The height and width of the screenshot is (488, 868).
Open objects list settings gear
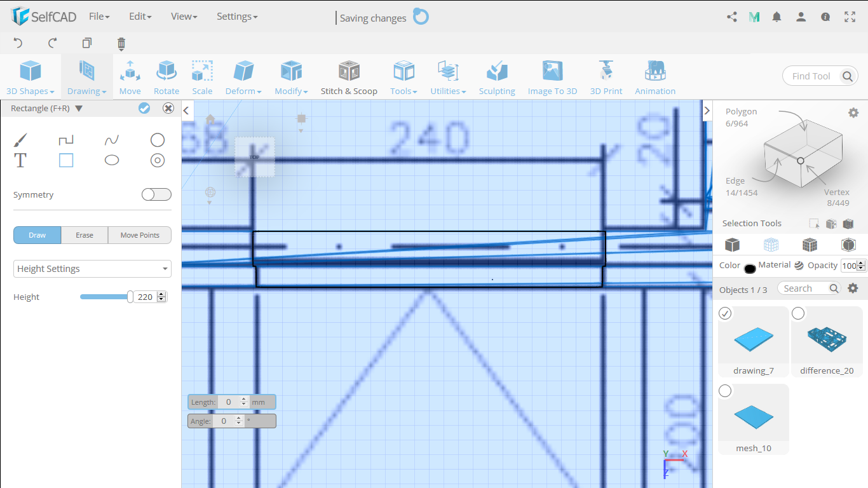coord(853,288)
